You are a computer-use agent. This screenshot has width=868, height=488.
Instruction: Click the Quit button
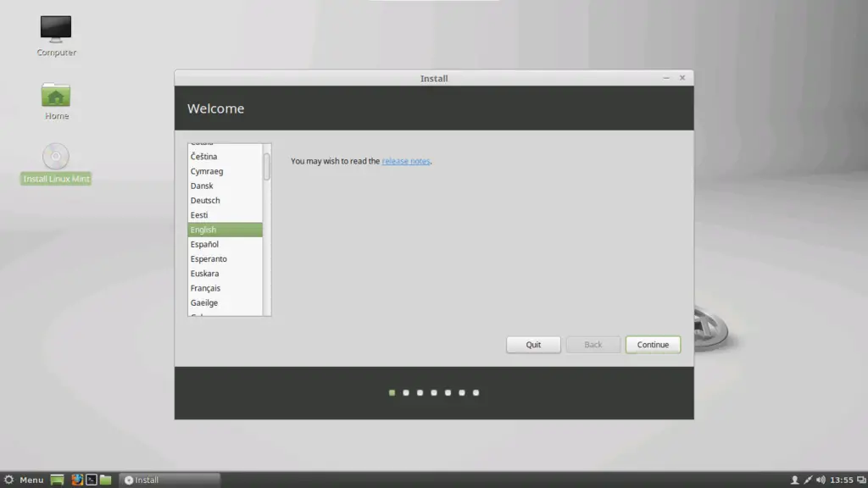[533, 345]
